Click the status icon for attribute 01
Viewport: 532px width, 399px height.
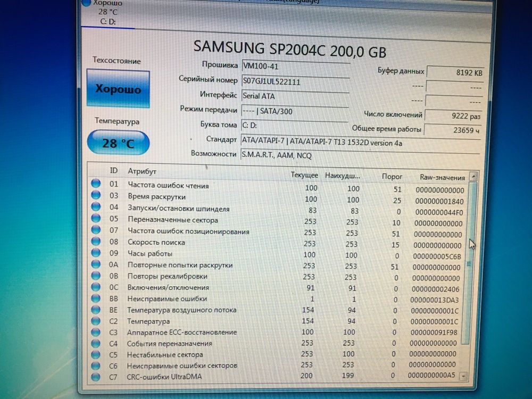tap(96, 183)
